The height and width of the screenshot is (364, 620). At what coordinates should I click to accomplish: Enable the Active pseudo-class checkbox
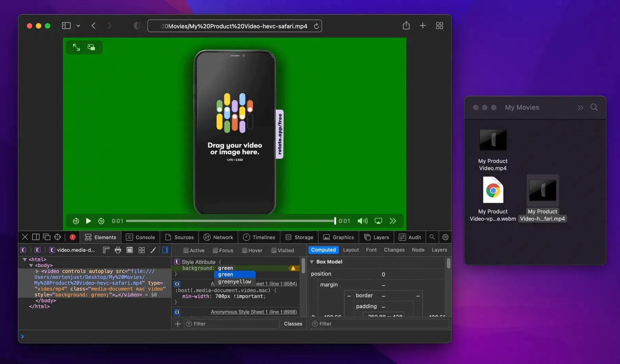pos(186,250)
